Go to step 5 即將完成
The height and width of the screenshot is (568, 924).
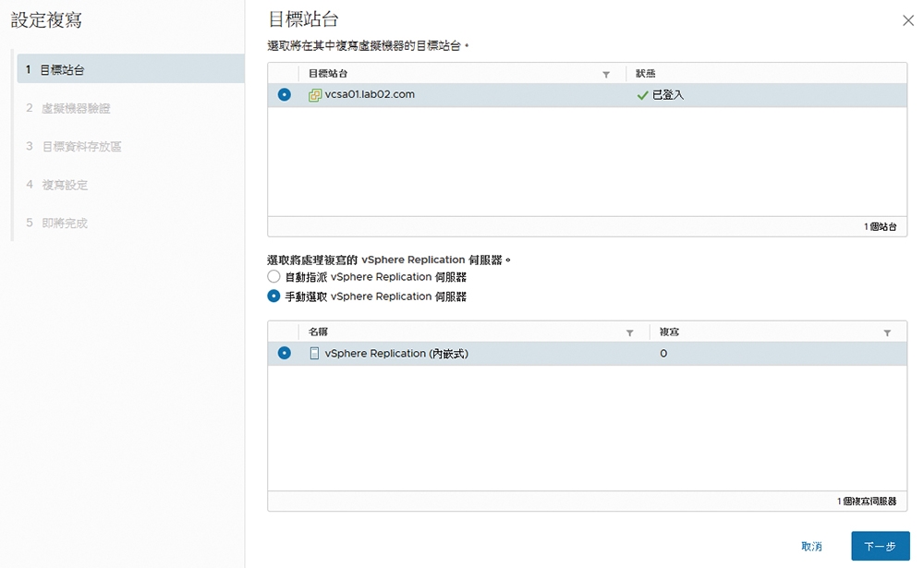coord(56,223)
